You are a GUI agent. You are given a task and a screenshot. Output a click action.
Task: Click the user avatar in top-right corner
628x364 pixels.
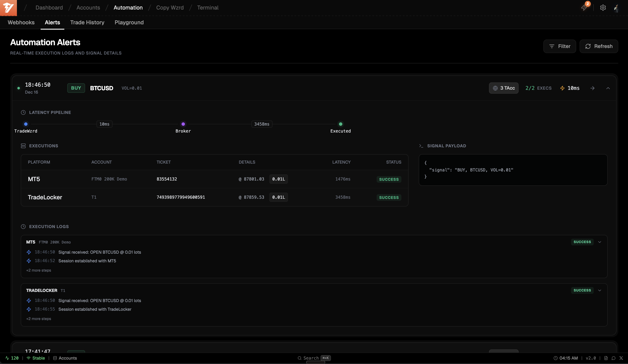click(616, 8)
